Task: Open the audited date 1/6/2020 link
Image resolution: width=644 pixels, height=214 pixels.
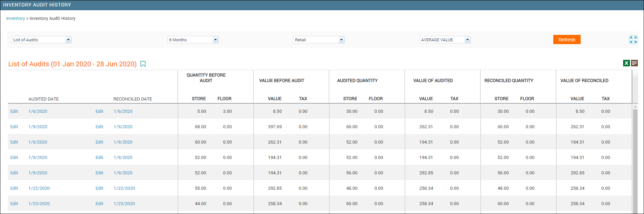Action: click(38, 111)
